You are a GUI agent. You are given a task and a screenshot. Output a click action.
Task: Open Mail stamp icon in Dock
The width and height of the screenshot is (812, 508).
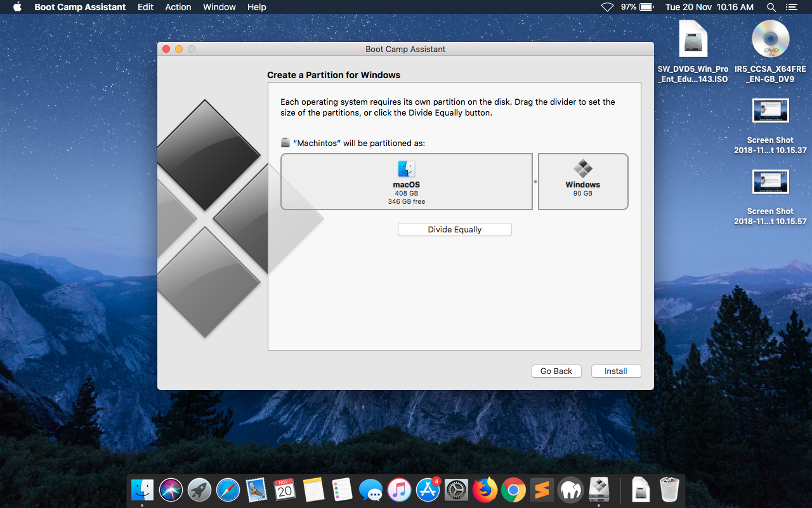256,490
